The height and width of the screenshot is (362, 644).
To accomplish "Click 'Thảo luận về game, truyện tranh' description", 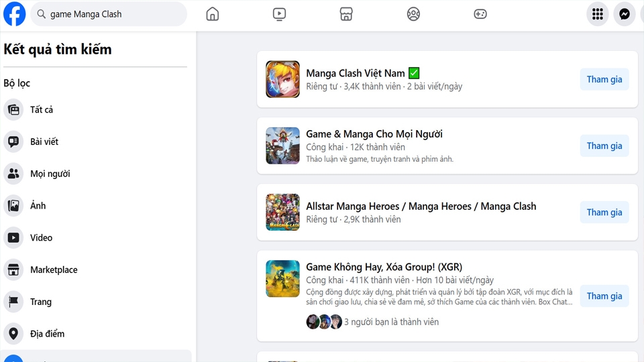I will (x=380, y=159).
